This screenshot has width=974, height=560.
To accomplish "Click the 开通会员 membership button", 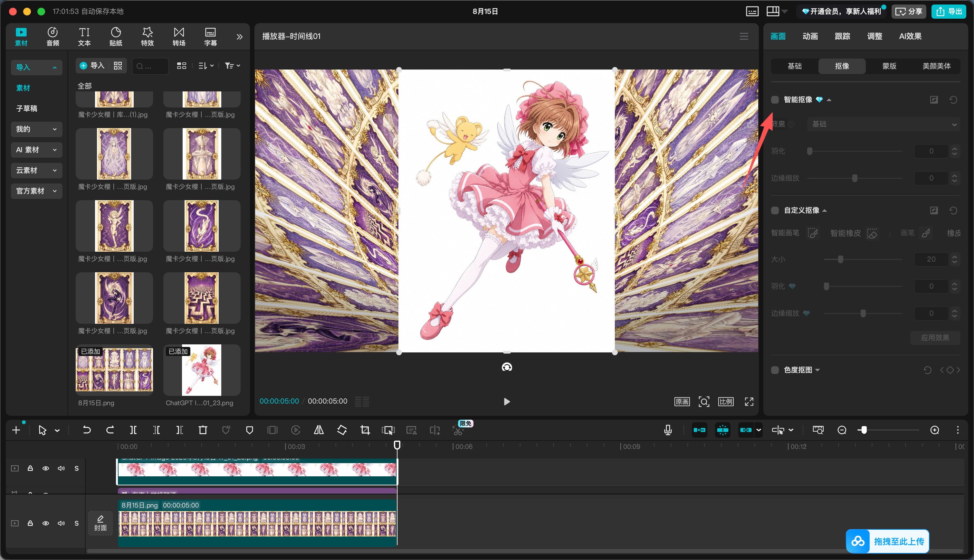I will tap(841, 11).
